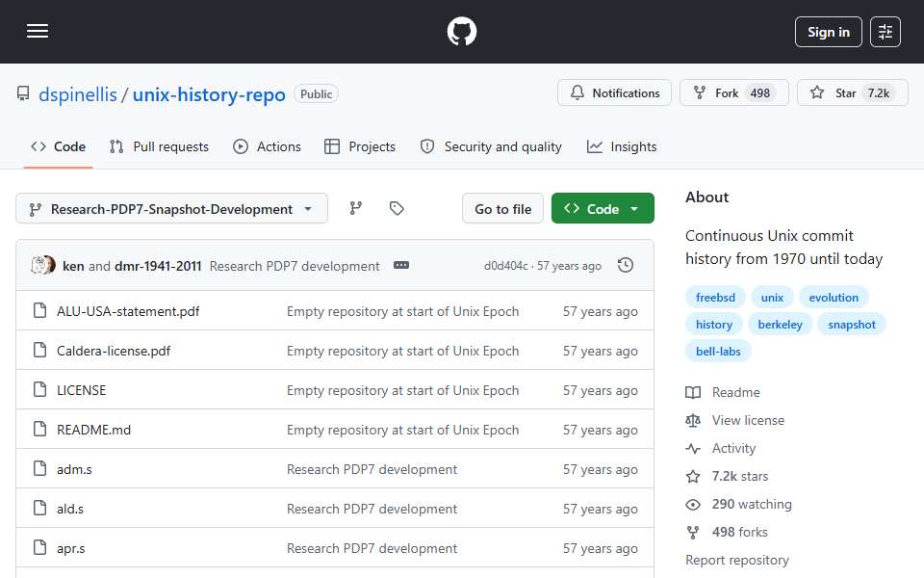The height and width of the screenshot is (578, 924).
Task: Open the Security and quality tab
Action: (491, 146)
